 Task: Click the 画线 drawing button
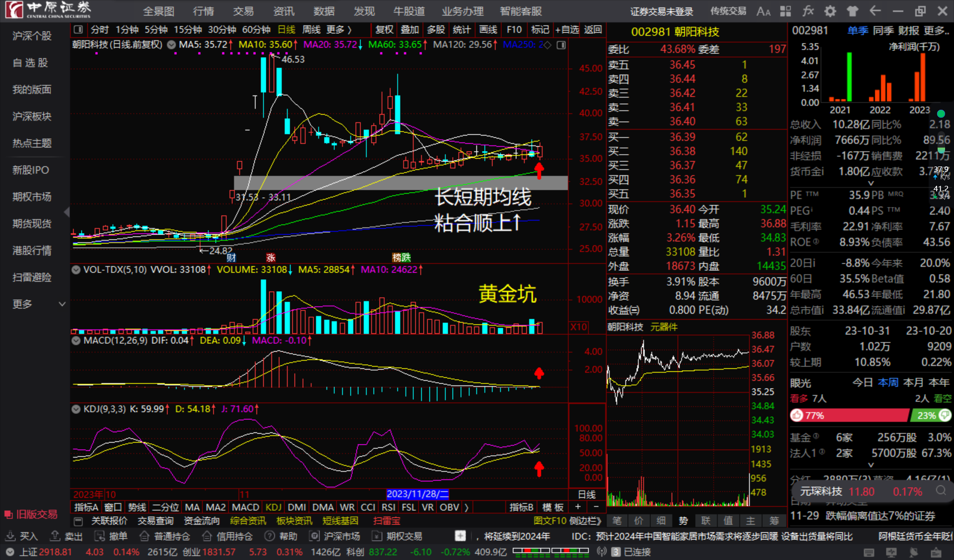[487, 30]
